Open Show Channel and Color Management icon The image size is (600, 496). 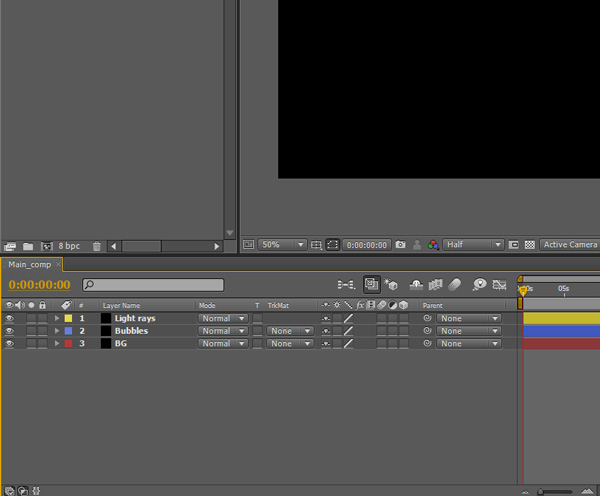pyautogui.click(x=433, y=245)
